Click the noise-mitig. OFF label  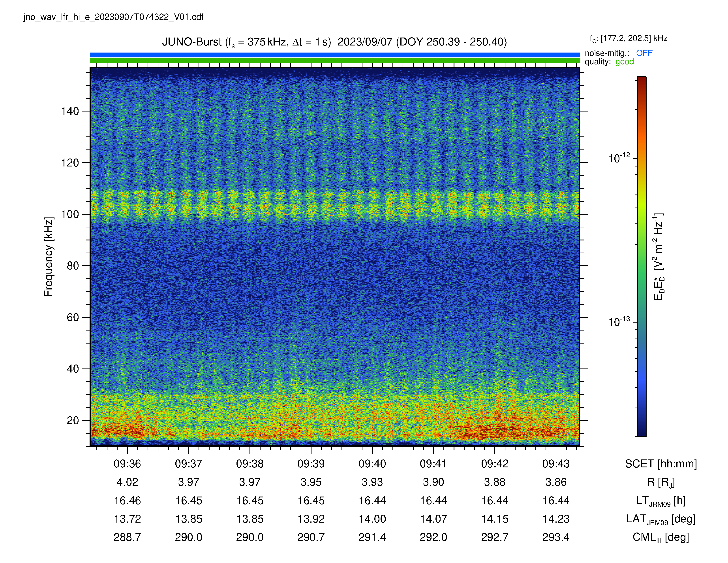[618, 53]
